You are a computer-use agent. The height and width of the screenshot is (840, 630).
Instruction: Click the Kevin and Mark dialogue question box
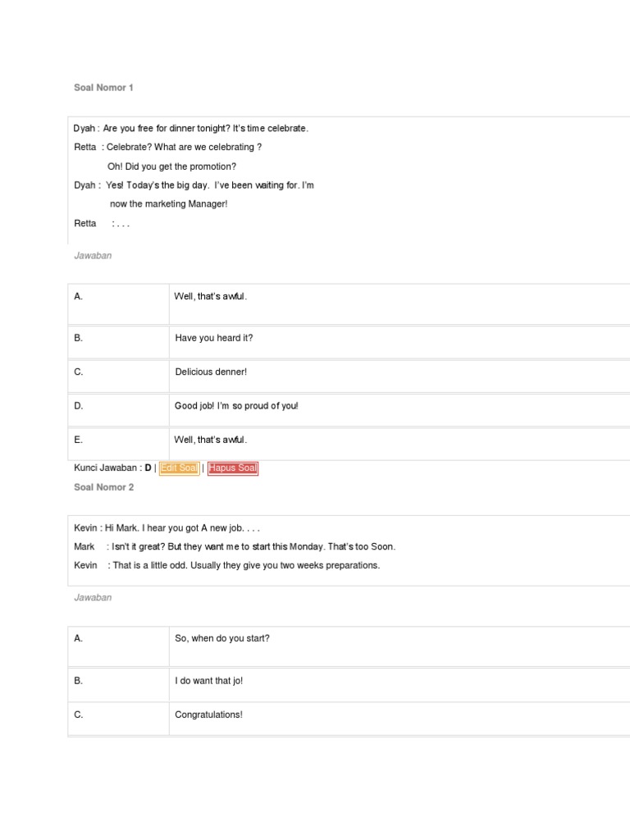[x=349, y=550]
